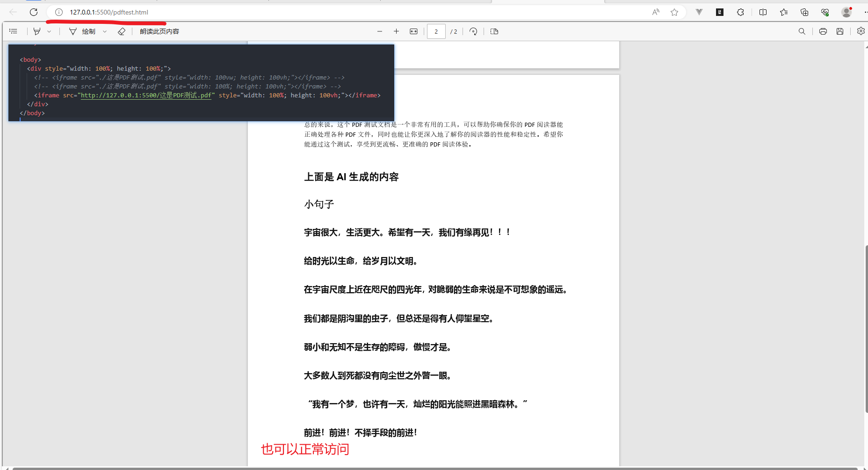The height and width of the screenshot is (470, 868).
Task: Add this page to favorites
Action: (x=674, y=12)
